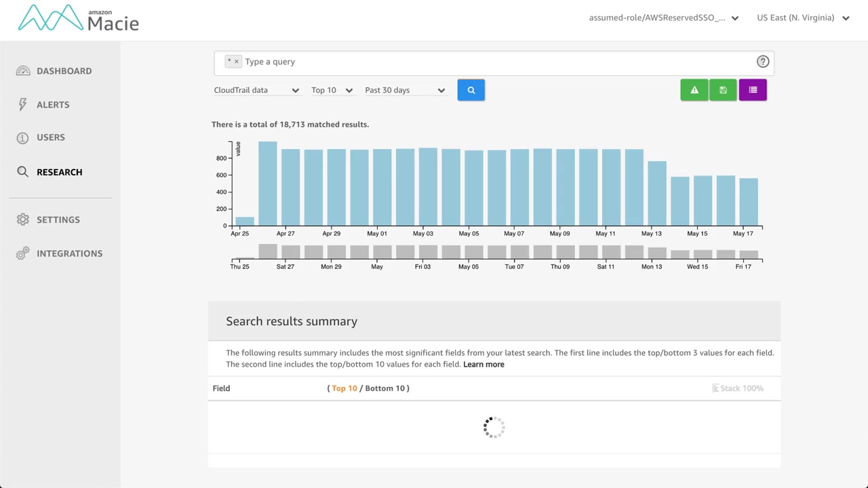Open the Top 10 results dropdown
The height and width of the screenshot is (488, 868).
332,90
